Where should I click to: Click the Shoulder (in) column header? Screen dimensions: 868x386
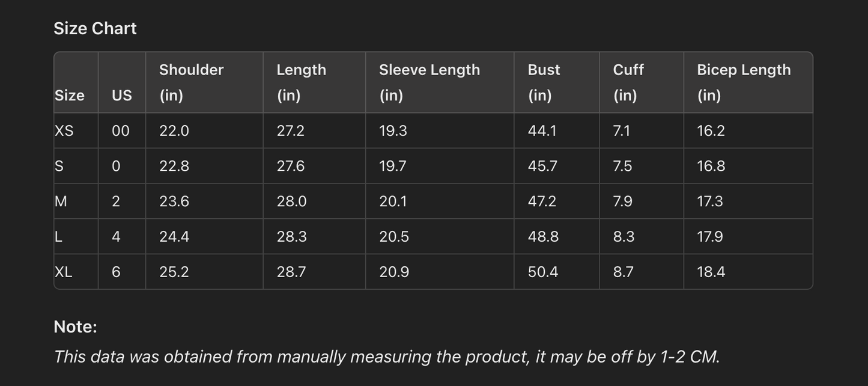tap(191, 82)
